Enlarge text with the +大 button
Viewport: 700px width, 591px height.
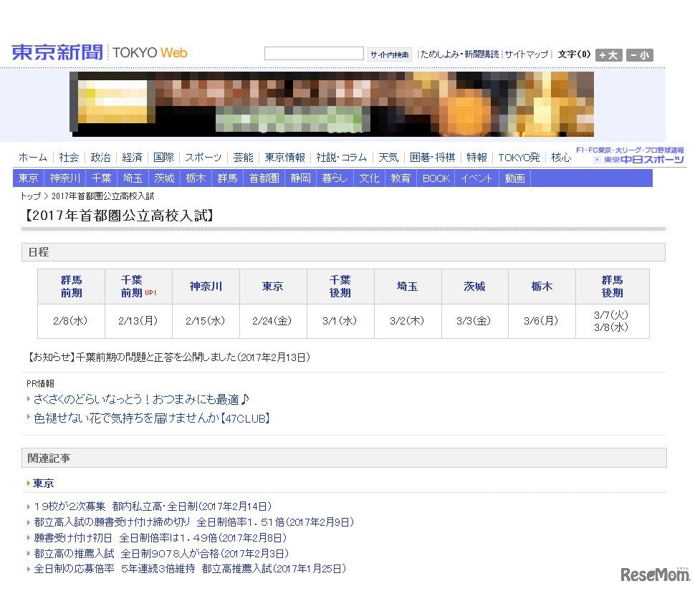(608, 55)
